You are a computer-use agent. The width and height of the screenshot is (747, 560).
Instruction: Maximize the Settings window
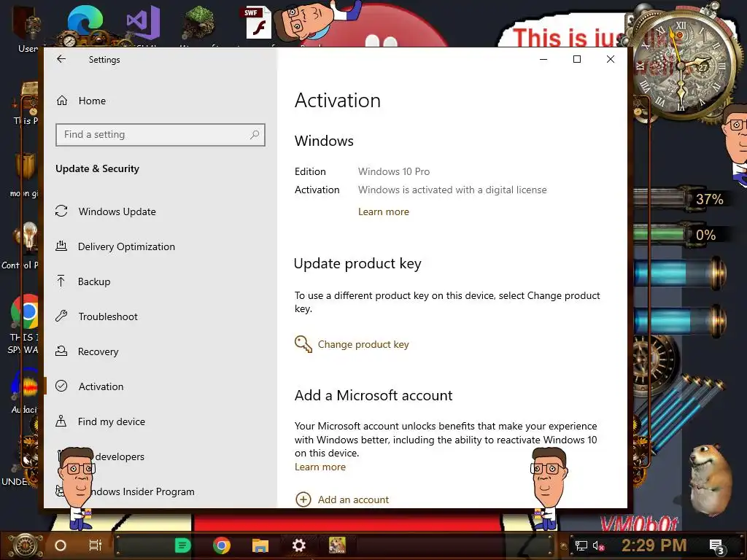[577, 59]
